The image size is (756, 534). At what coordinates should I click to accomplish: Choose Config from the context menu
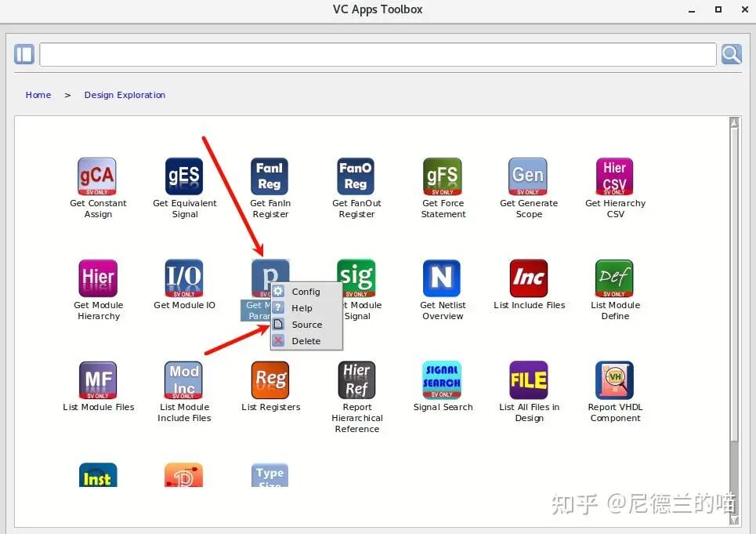tap(306, 292)
